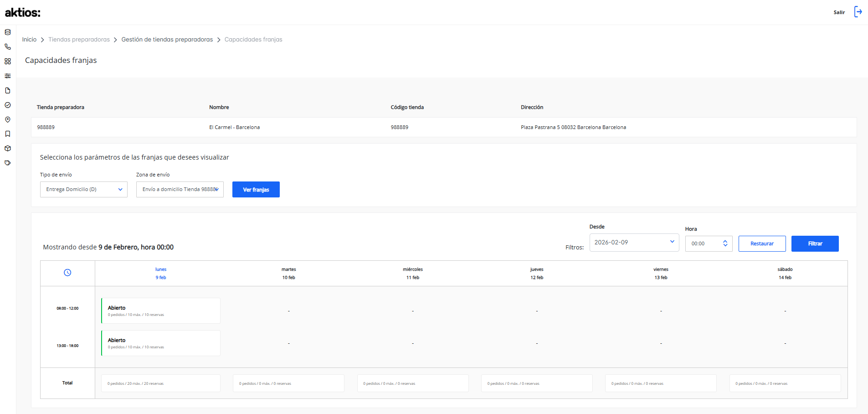Open the Abierto slot for 13:00 - 18:00

click(x=161, y=343)
